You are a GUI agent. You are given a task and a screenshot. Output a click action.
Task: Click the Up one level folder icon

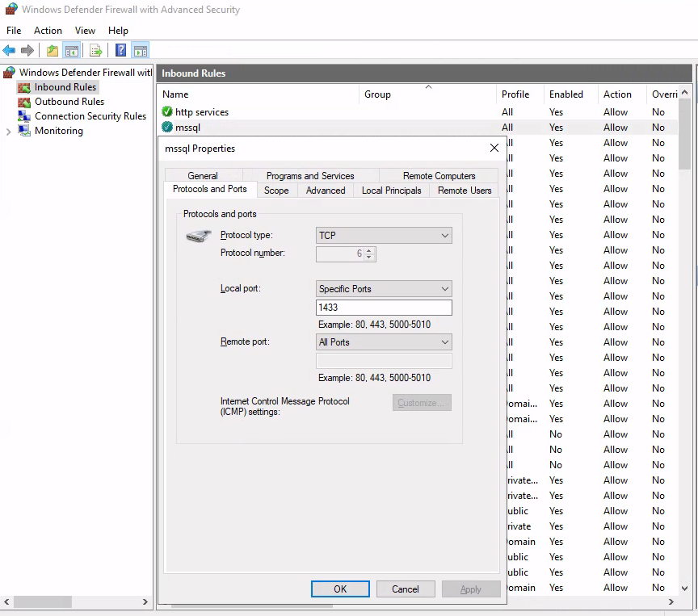53,51
